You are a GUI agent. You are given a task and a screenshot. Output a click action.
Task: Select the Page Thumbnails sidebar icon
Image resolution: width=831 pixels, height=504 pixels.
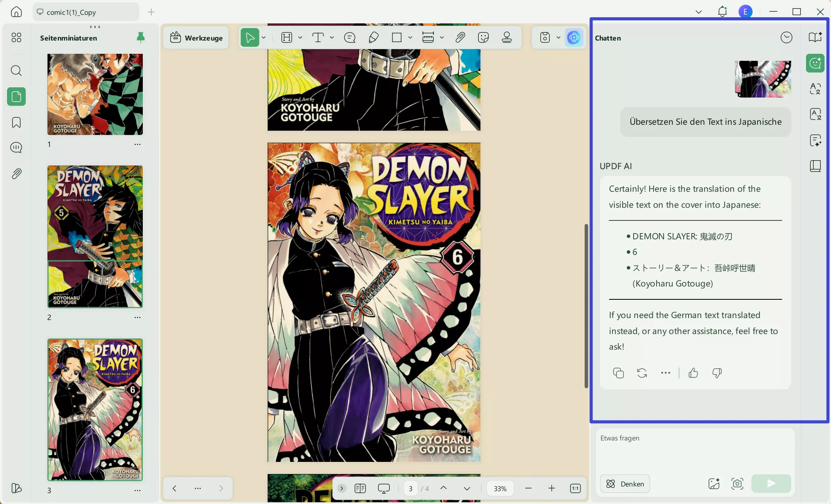(16, 96)
